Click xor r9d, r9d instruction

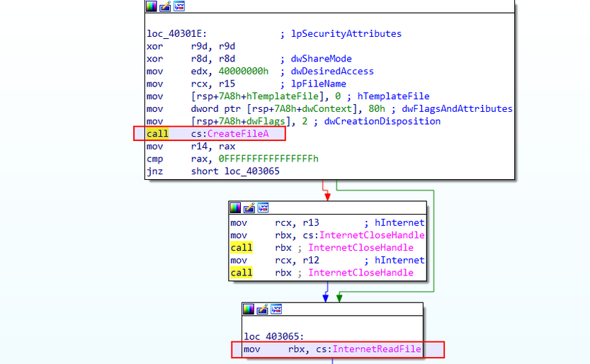[x=191, y=46]
